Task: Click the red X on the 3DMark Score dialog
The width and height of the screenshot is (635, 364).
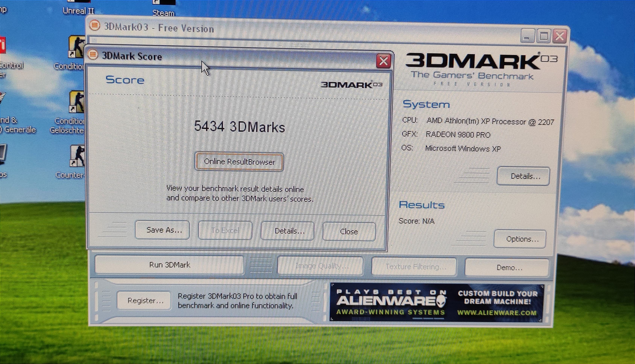Action: (x=383, y=61)
